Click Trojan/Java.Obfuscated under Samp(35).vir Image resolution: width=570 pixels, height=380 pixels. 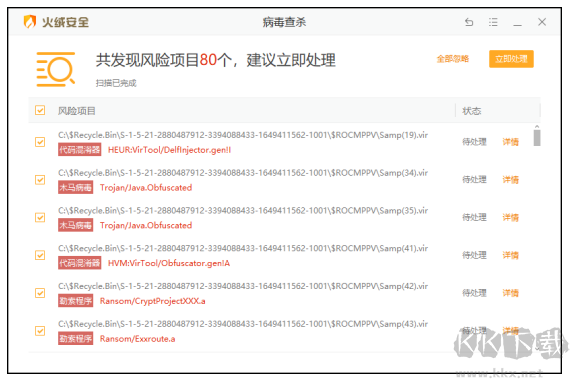point(146,225)
